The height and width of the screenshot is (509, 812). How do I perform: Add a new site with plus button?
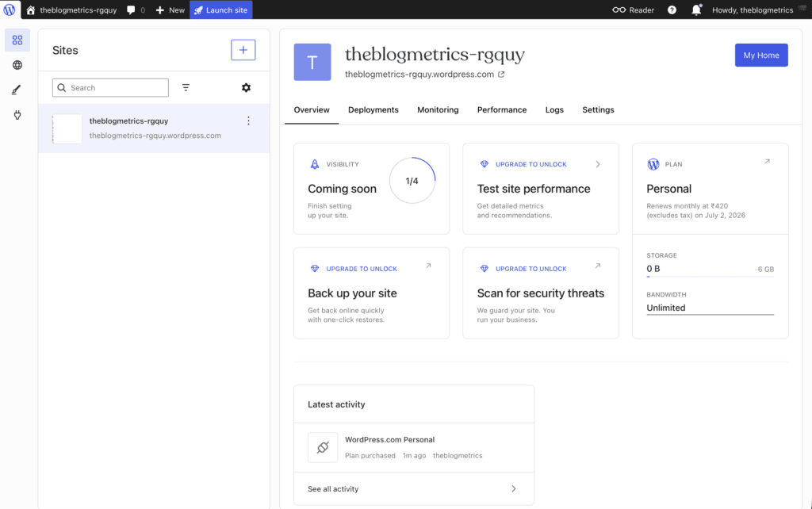[x=243, y=50]
